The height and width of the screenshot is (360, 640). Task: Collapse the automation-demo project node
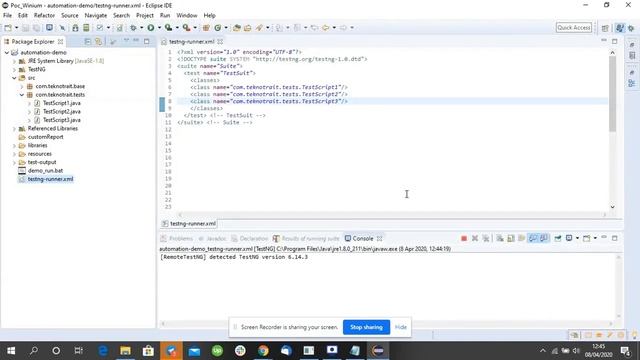coord(7,53)
